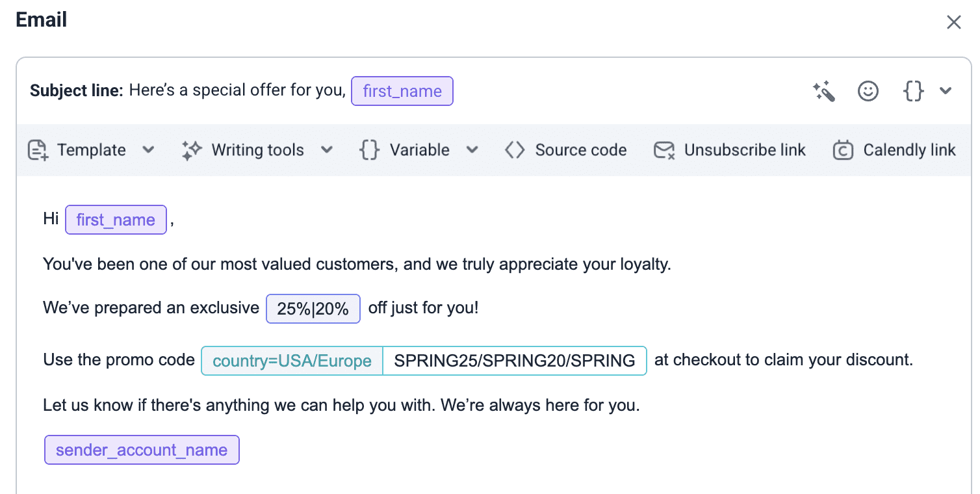Click the curly braces icon in subject line

click(913, 91)
